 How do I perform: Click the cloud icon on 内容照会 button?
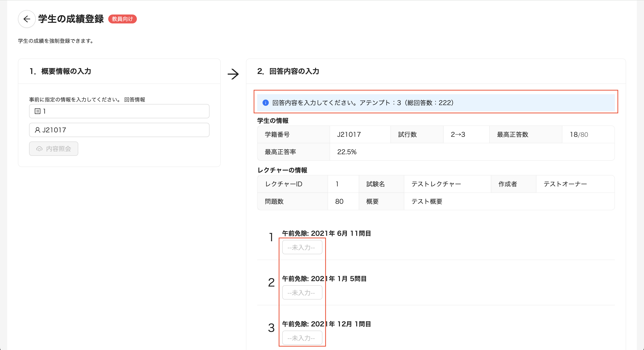[39, 149]
